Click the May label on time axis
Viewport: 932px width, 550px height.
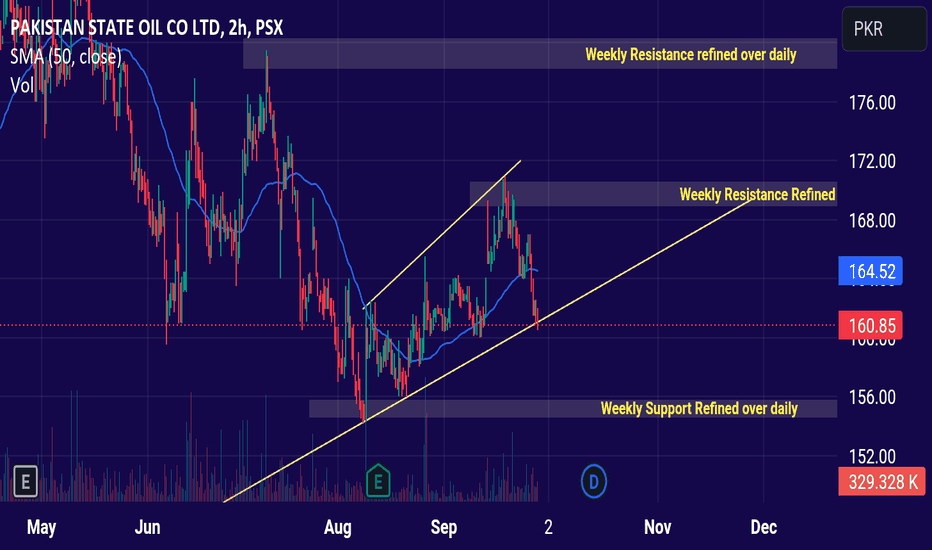(x=42, y=527)
